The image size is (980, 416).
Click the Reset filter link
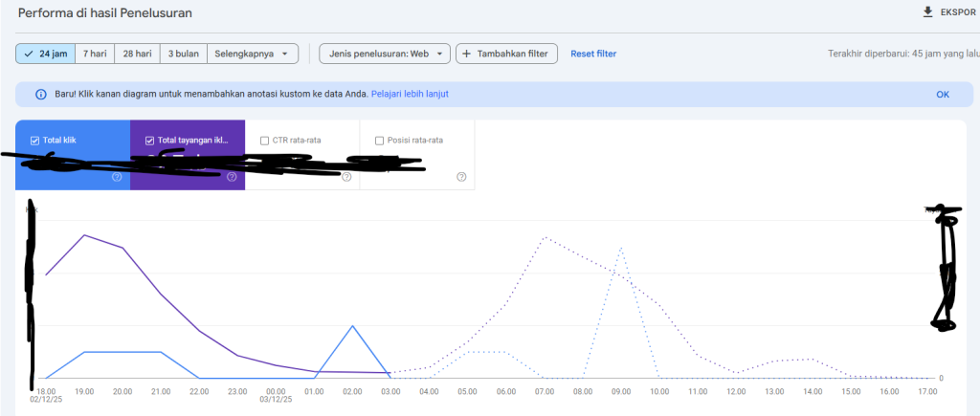point(593,54)
